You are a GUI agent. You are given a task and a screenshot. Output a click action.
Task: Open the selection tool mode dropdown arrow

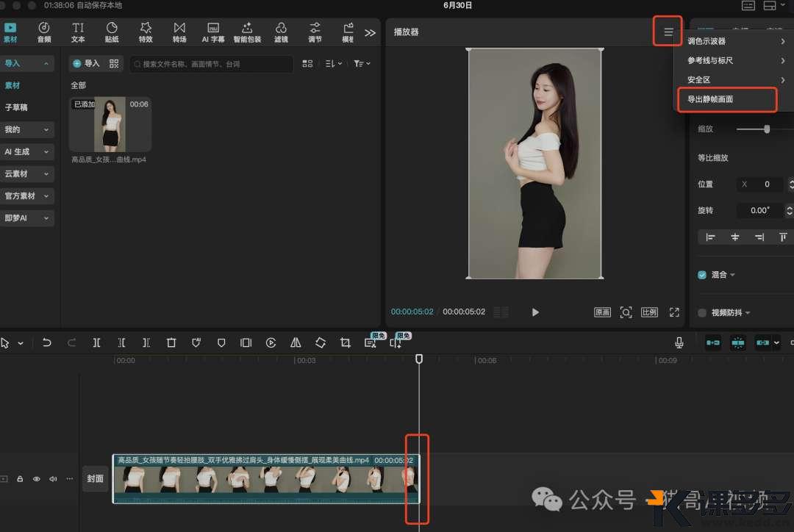(x=21, y=343)
